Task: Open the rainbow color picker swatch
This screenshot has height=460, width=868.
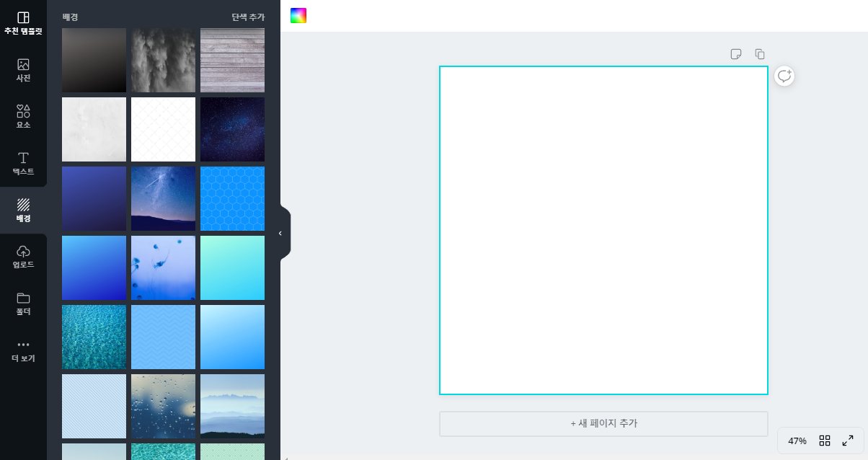Action: tap(298, 16)
